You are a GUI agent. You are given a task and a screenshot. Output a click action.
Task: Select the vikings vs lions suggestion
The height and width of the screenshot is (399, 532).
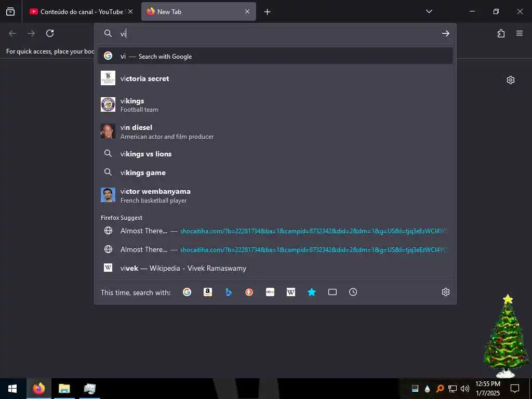click(275, 154)
